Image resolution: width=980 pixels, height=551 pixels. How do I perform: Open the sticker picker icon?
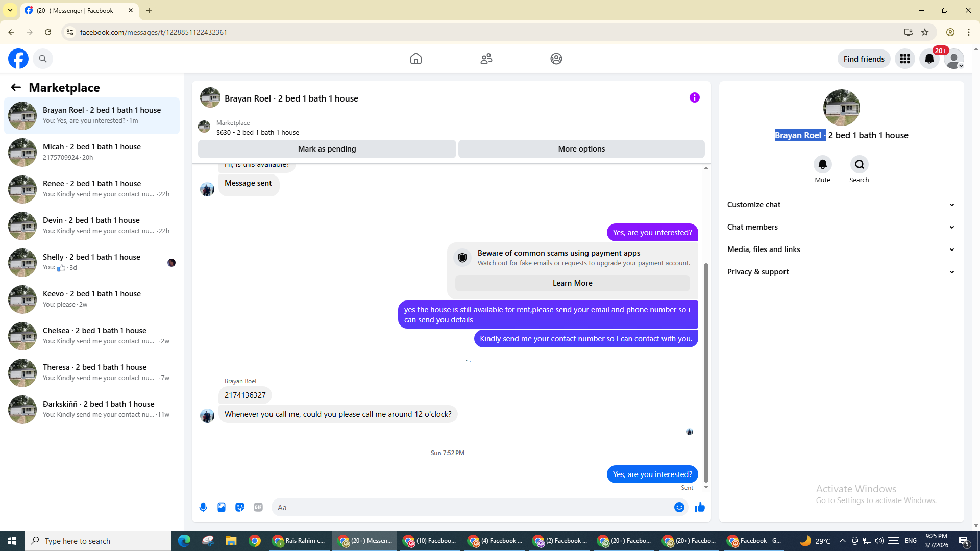coord(240,507)
